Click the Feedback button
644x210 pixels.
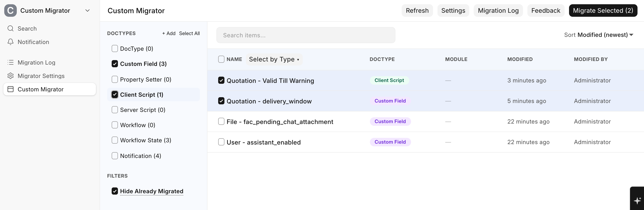pyautogui.click(x=546, y=10)
